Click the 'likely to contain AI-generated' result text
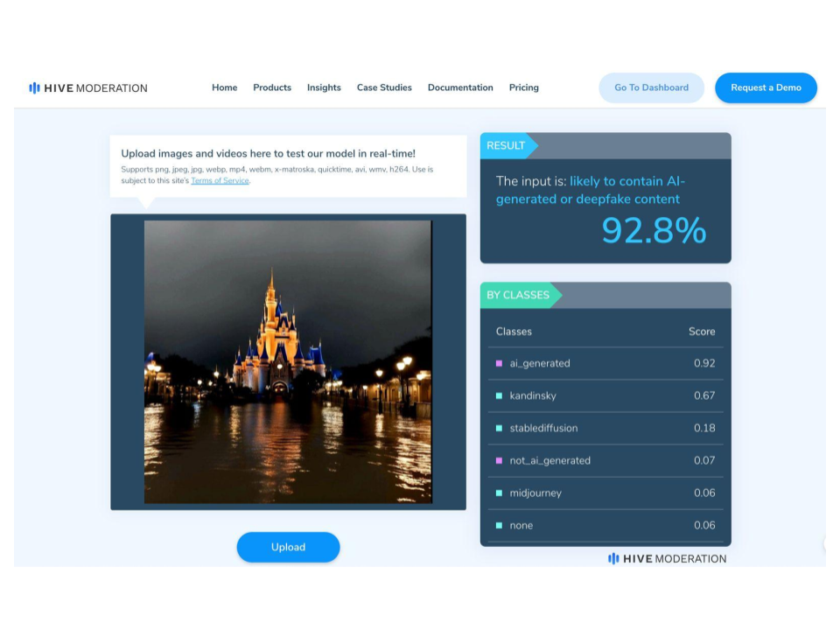 click(591, 190)
